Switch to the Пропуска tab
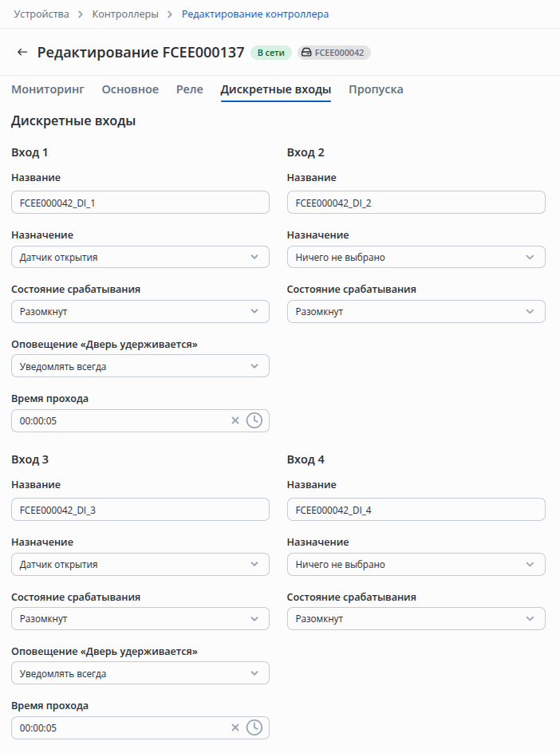Screen dimensions: 560x753 tap(376, 89)
